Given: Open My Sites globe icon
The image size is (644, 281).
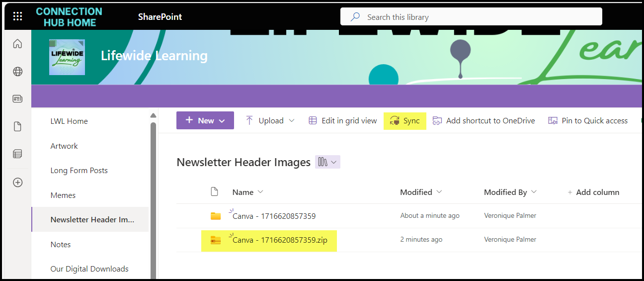Looking at the screenshot, I should coord(17,72).
